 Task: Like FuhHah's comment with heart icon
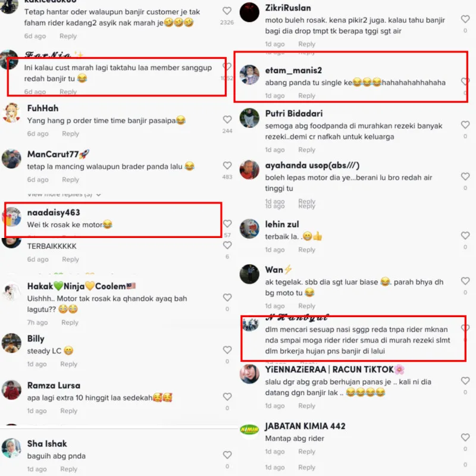(227, 120)
